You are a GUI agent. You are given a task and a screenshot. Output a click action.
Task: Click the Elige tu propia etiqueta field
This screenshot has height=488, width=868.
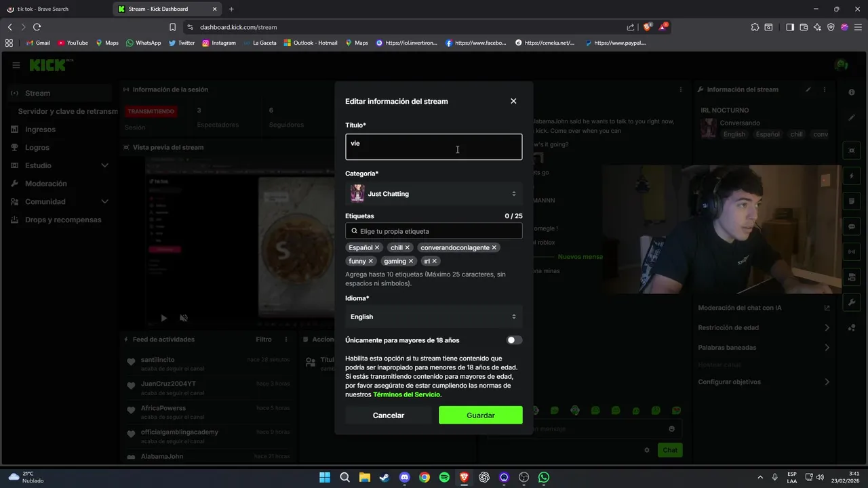click(434, 231)
